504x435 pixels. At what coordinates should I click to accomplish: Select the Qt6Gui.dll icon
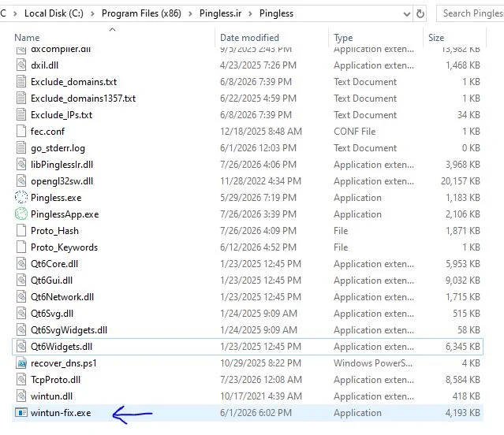[x=21, y=281]
